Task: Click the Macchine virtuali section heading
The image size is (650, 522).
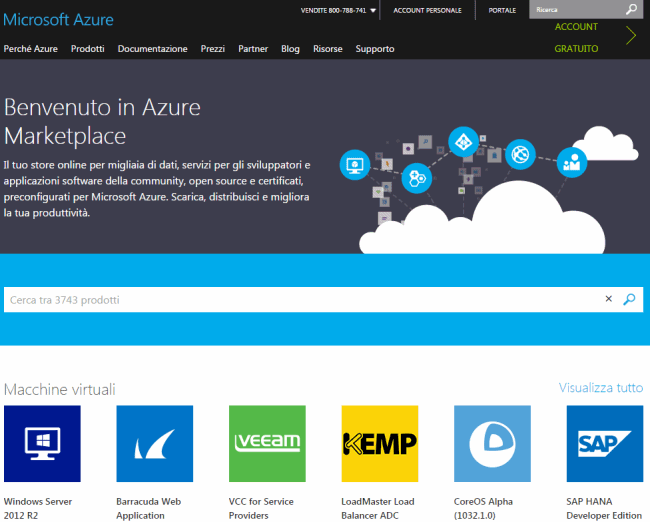Action: click(60, 389)
